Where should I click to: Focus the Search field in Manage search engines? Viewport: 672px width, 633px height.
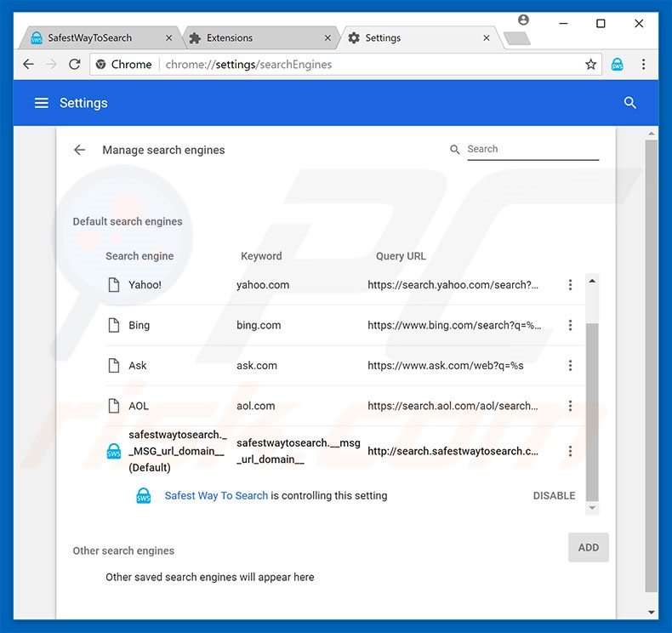point(532,150)
